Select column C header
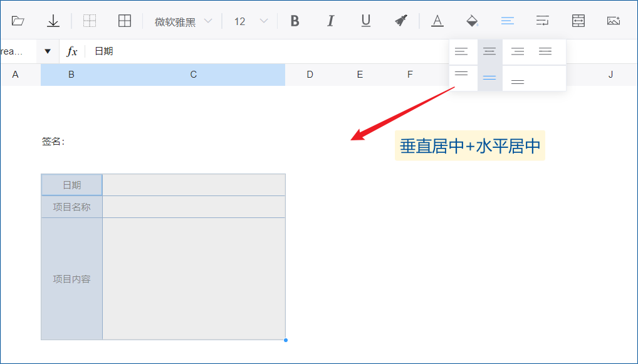The image size is (638, 364). tap(194, 75)
